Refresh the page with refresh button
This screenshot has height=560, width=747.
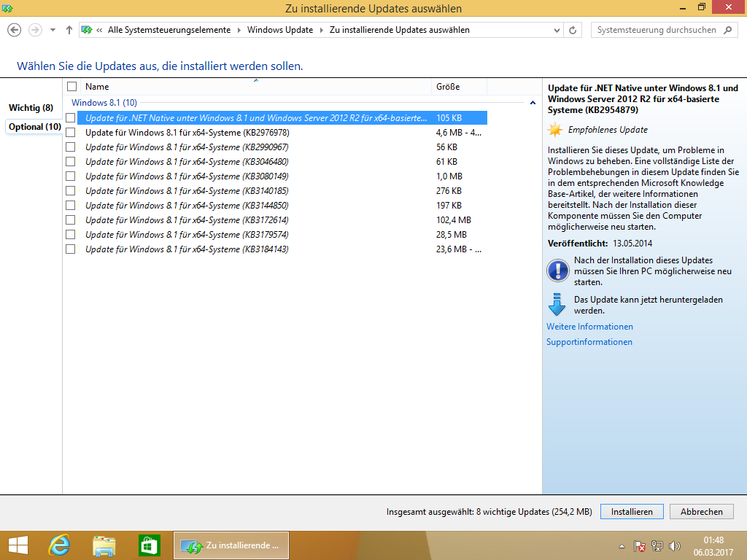pyautogui.click(x=573, y=30)
